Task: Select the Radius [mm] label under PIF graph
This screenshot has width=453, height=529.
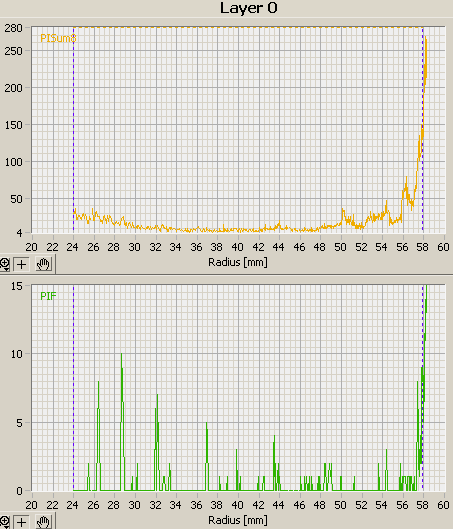Action: 238,520
